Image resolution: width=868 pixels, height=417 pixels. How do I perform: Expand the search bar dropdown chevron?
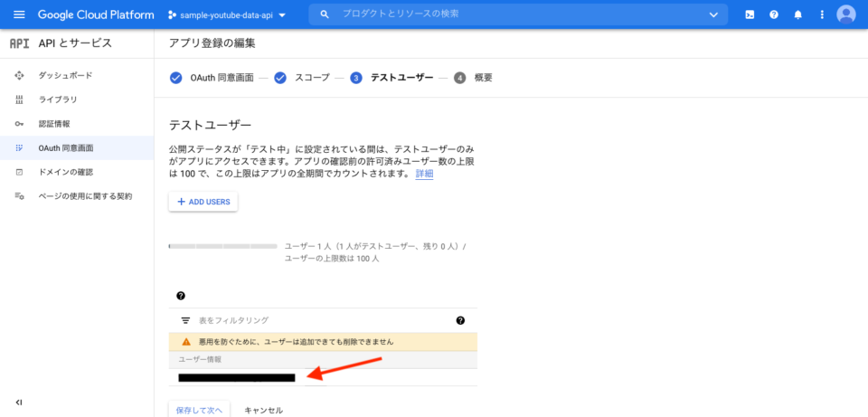point(713,15)
